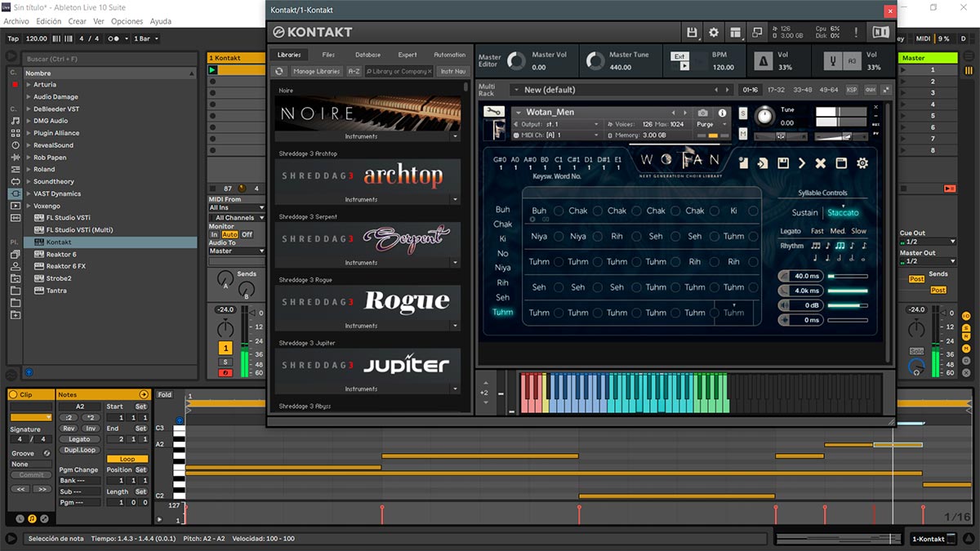Screen dimensions: 980x551
Task: Expand the Plugin Alliance folder
Action: pyautogui.click(x=29, y=133)
